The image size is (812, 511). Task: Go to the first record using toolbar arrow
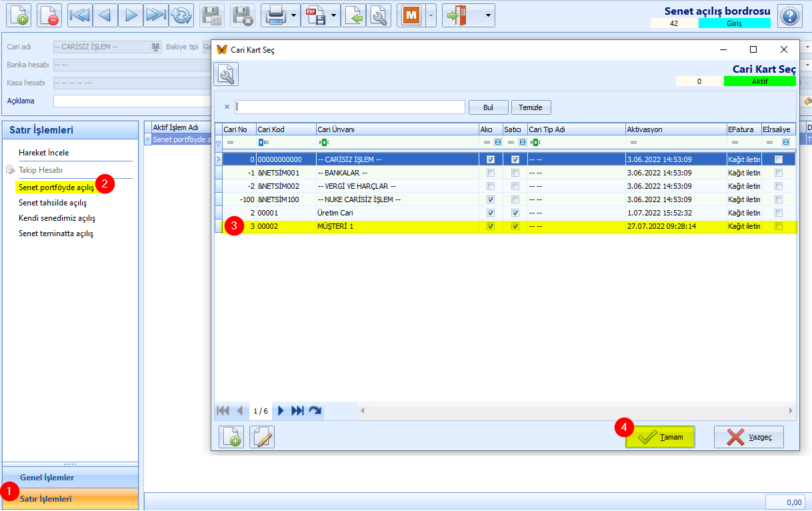tap(79, 15)
